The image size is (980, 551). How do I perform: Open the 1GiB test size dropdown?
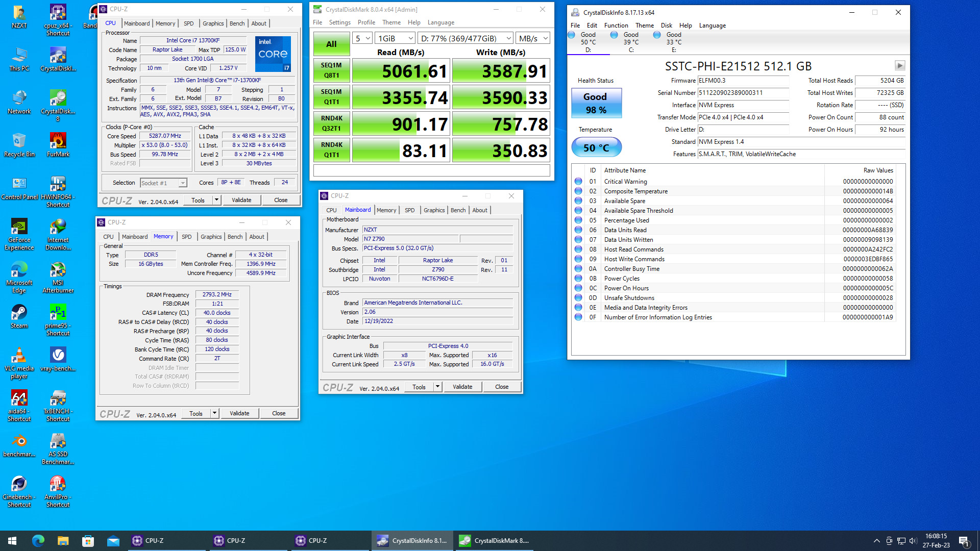[394, 38]
